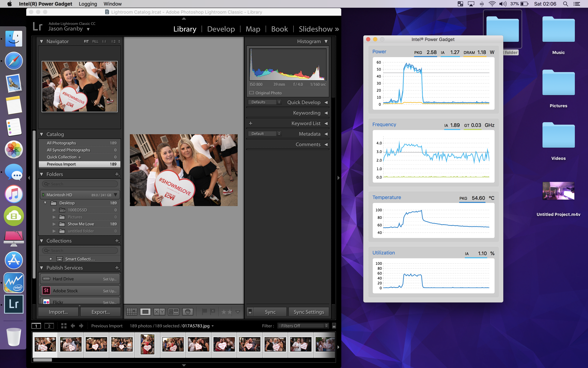Switch to Loupe view in toolbar
Viewport: 588px width, 368px height.
145,312
